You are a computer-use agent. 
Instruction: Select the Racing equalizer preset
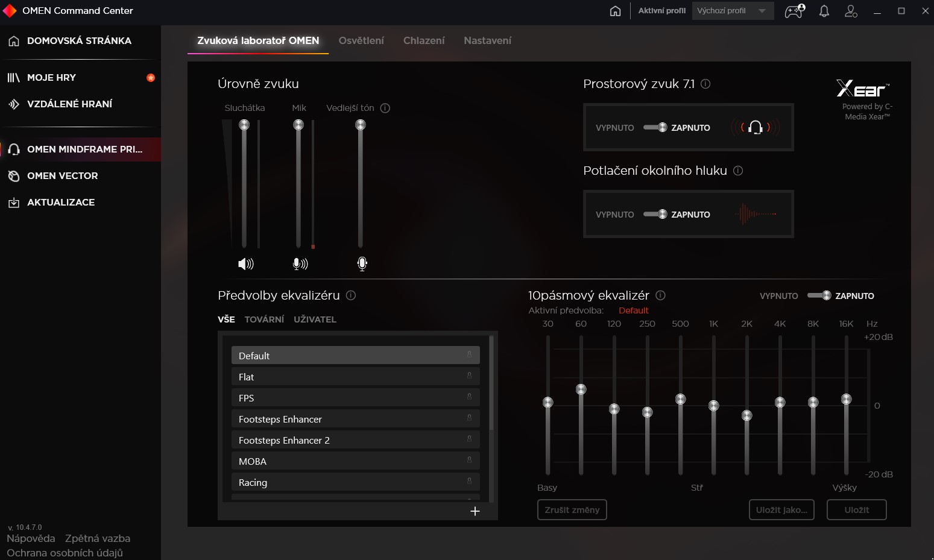coord(356,482)
